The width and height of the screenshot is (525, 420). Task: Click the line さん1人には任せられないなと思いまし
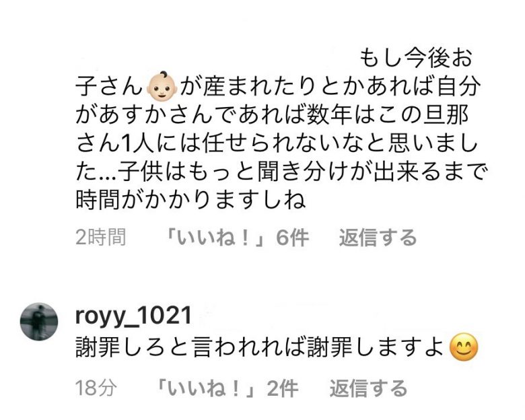pos(277,143)
